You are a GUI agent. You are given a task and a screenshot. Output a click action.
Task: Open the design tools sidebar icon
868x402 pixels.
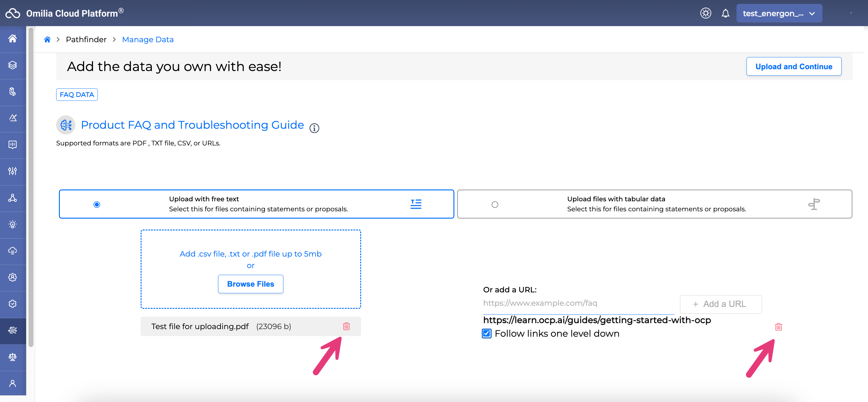12,118
